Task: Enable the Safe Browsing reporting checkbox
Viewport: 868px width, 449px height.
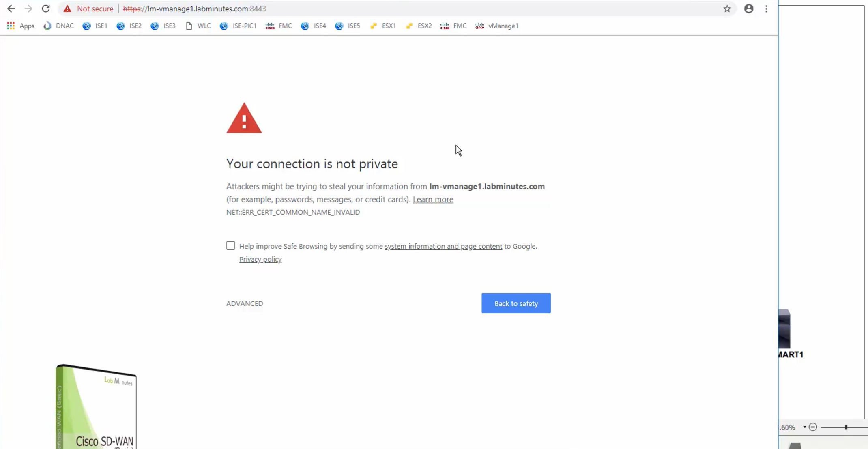Action: pos(230,246)
